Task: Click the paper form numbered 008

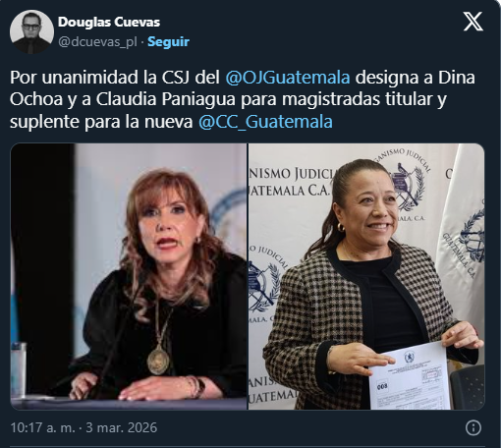Action: (410, 375)
